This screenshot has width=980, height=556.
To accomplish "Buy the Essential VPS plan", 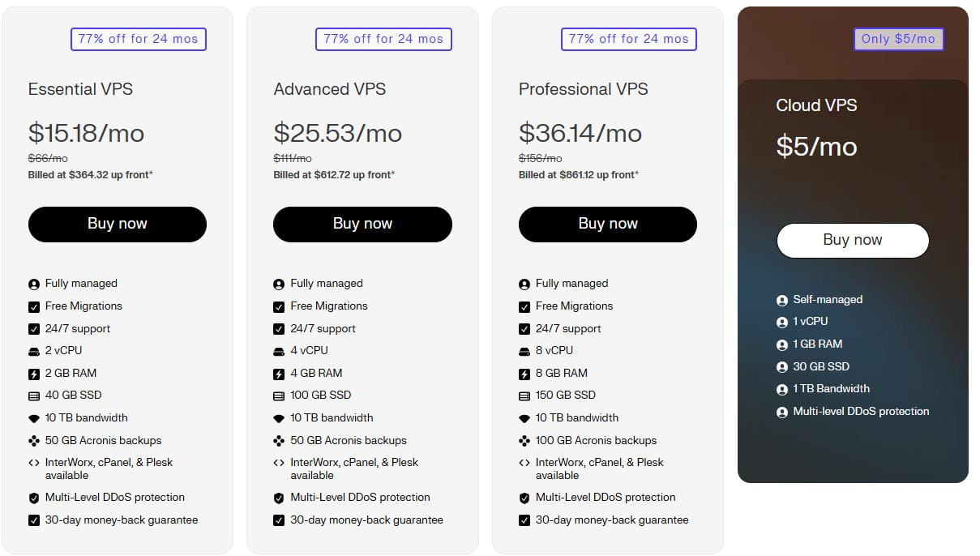I will coord(118,224).
